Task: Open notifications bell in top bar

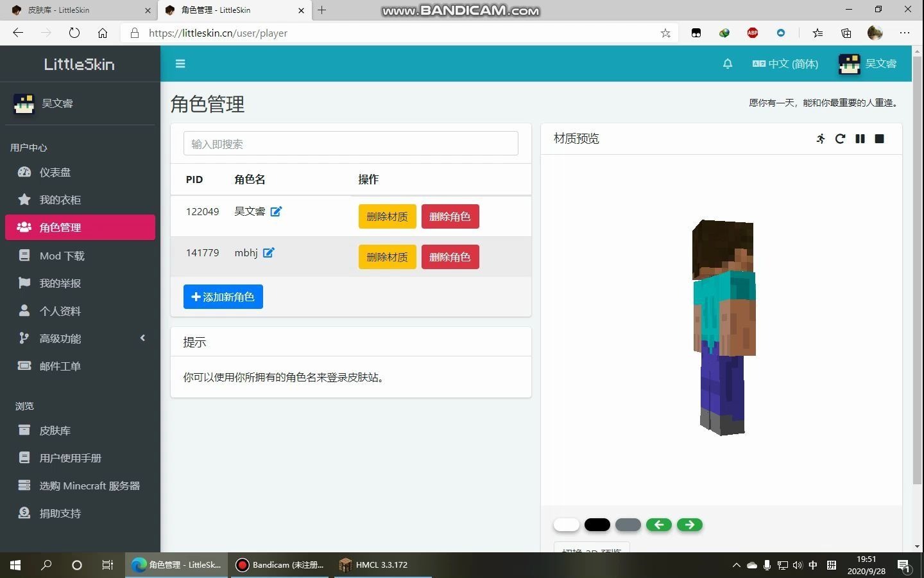Action: [728, 64]
